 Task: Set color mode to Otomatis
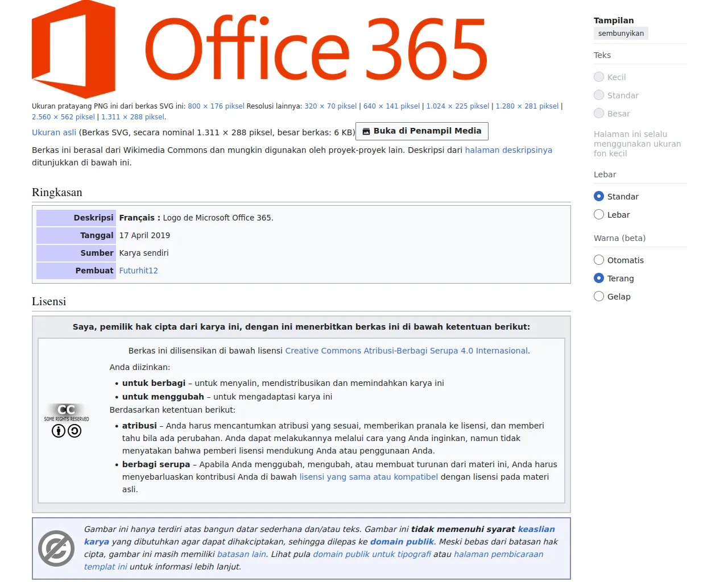(x=599, y=260)
